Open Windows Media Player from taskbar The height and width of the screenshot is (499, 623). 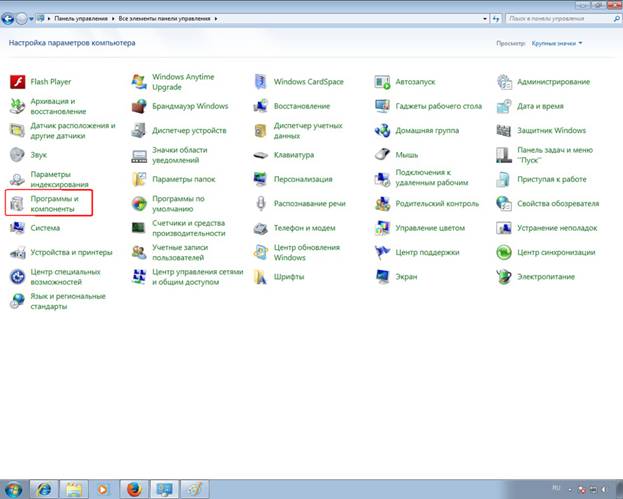pyautogui.click(x=103, y=489)
